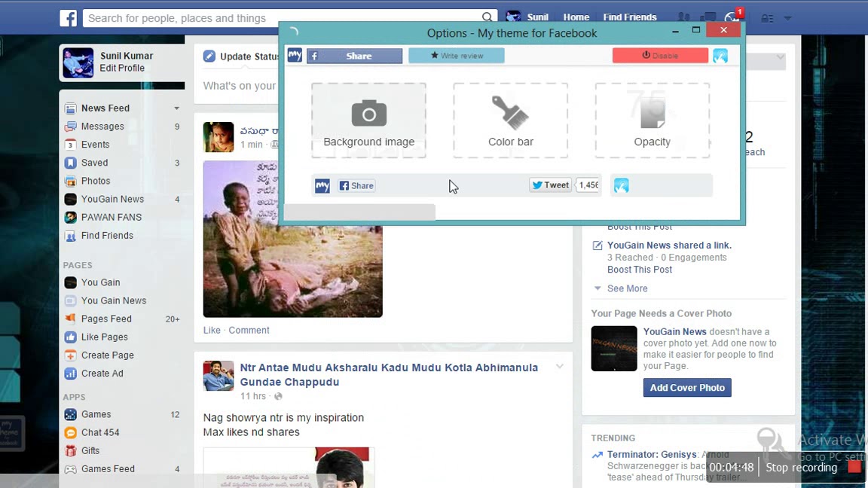Choose the Background image camera option
Viewport: 868px width, 488px height.
[368, 120]
